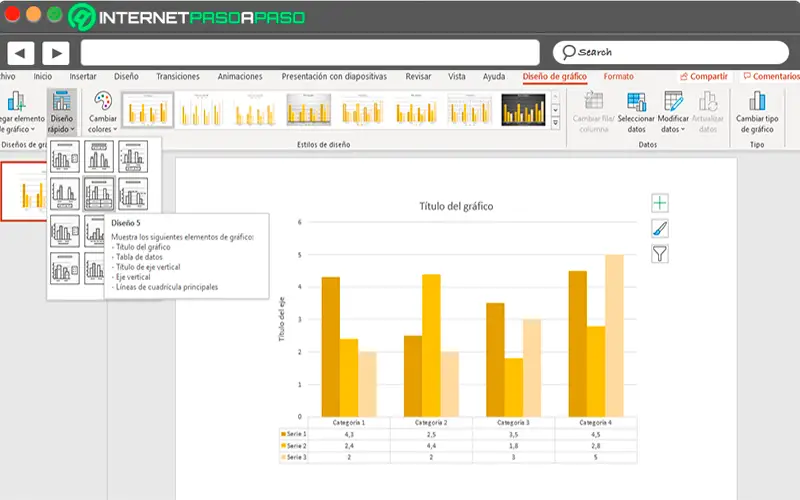Apply the dark black background chart style
The width and height of the screenshot is (800, 500).
point(523,110)
